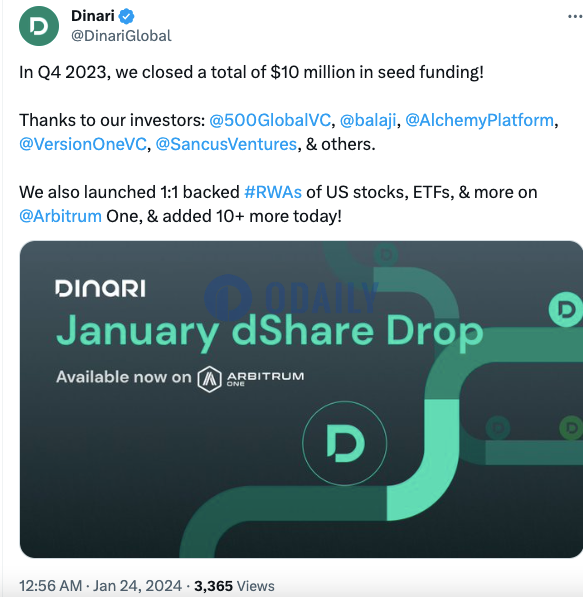Viewport: 583px width, 597px height.
Task: Open the #RWAs hashtag
Action: 273,192
